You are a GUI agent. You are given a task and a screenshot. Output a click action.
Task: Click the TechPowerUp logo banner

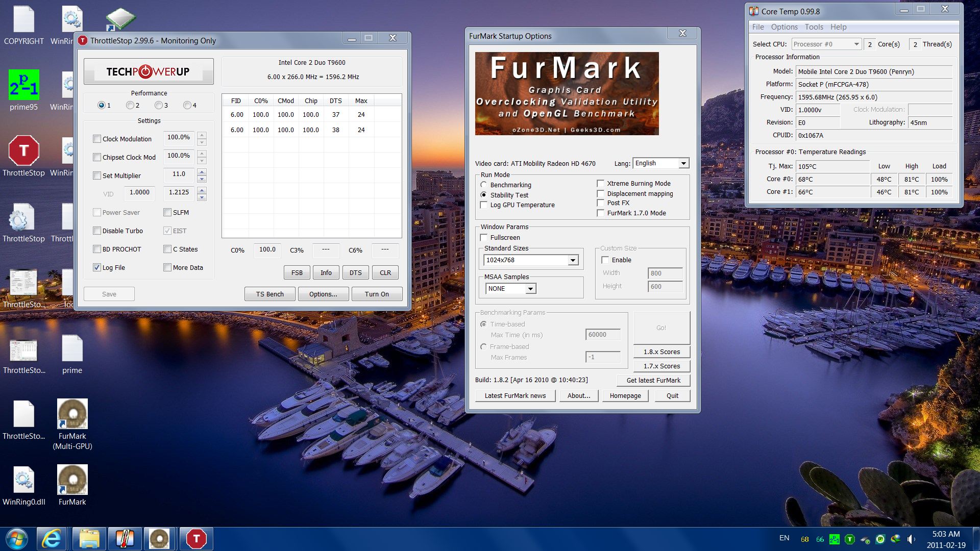(x=149, y=71)
